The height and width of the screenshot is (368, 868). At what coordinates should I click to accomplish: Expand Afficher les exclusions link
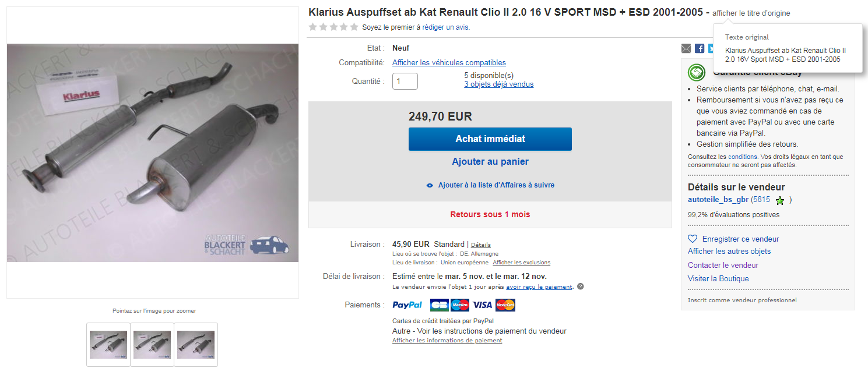(x=522, y=263)
